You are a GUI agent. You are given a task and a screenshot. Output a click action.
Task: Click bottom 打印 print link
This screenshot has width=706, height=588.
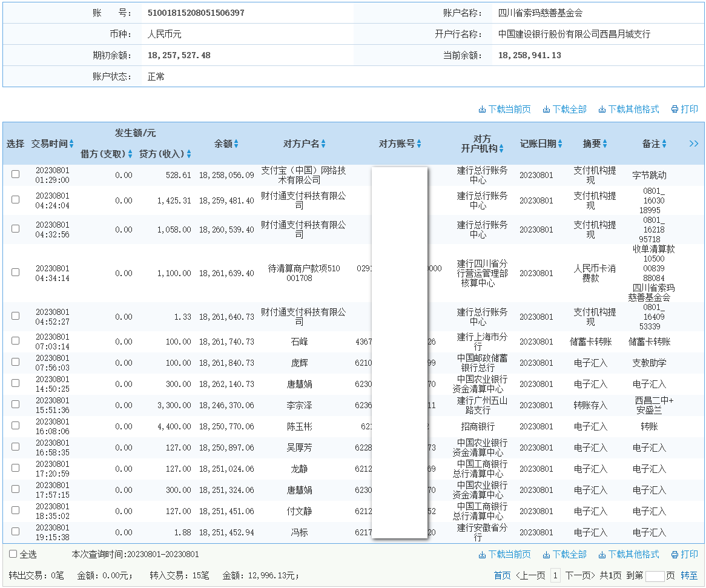(684, 554)
